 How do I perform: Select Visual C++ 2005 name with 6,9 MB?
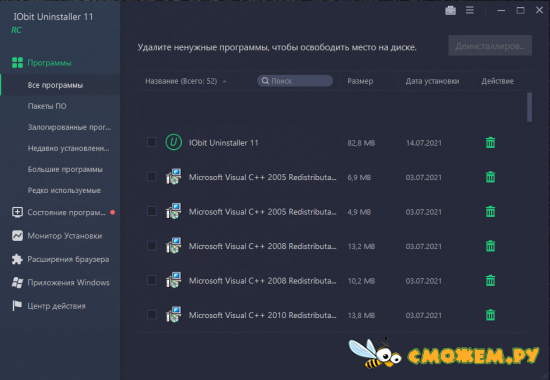pyautogui.click(x=262, y=177)
